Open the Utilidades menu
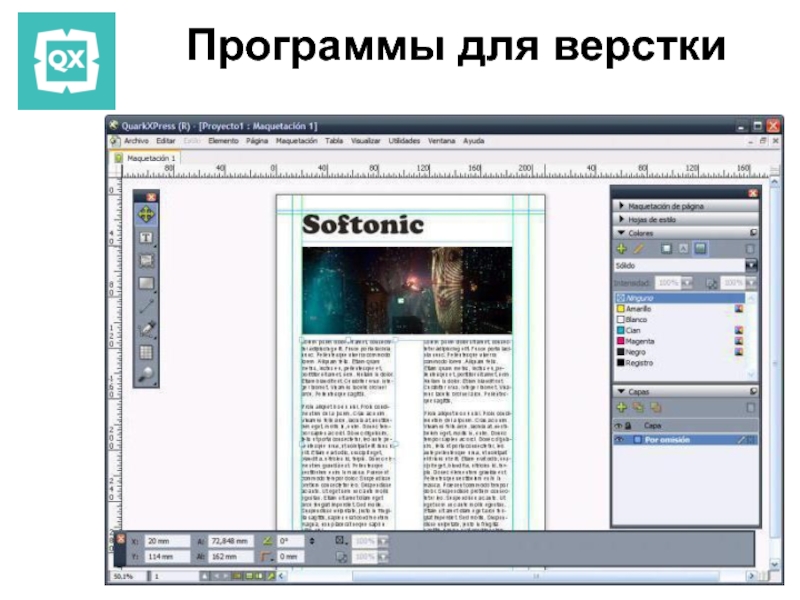This screenshot has height=600, width=800. tap(404, 141)
